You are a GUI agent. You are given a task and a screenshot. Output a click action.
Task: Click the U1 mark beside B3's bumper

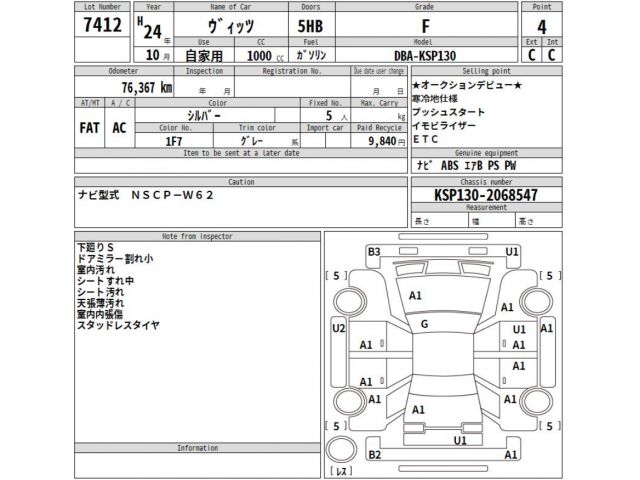click(512, 251)
